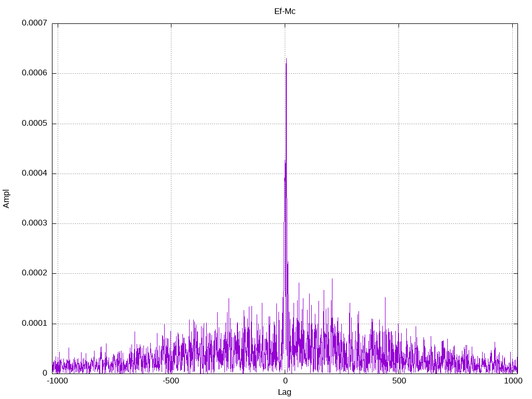Viewport: 532px width, 399px height.
Task: Click the plot title Ef-Mc
Action: click(x=285, y=11)
